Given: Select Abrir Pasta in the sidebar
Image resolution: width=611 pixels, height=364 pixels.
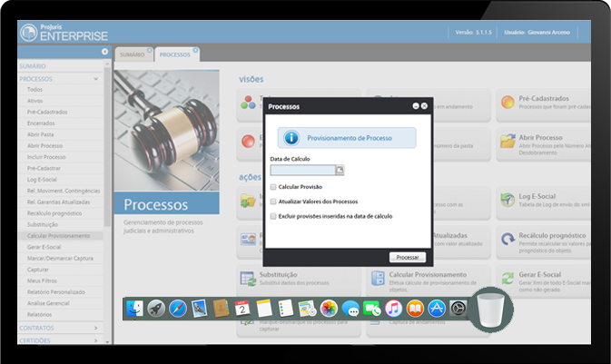Looking at the screenshot, I should click(x=41, y=135).
